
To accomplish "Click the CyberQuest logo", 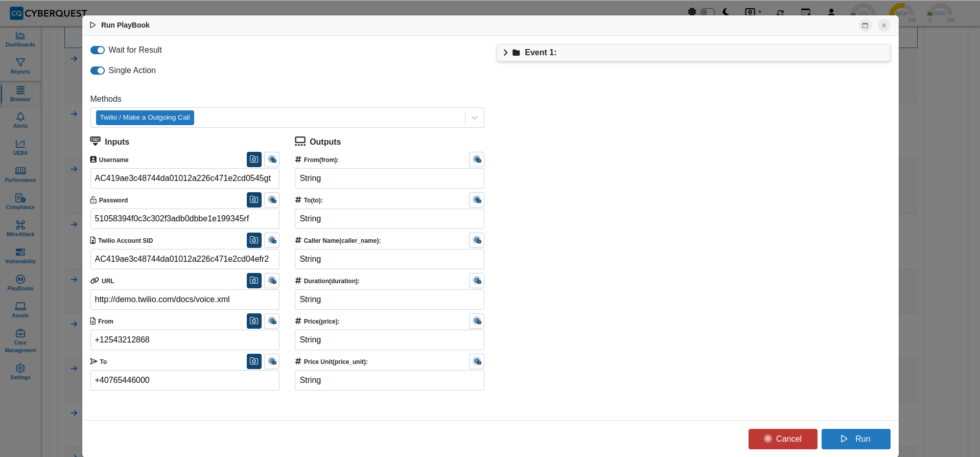I will tap(49, 13).
